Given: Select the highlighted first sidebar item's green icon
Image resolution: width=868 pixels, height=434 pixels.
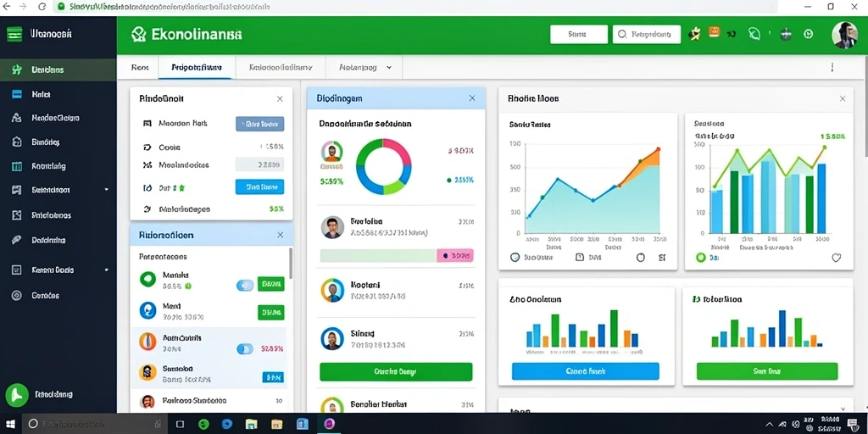Looking at the screenshot, I should tap(16, 70).
